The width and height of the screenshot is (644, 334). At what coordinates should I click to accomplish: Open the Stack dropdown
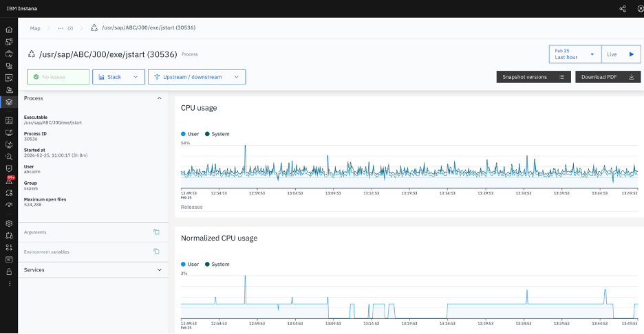coord(119,77)
